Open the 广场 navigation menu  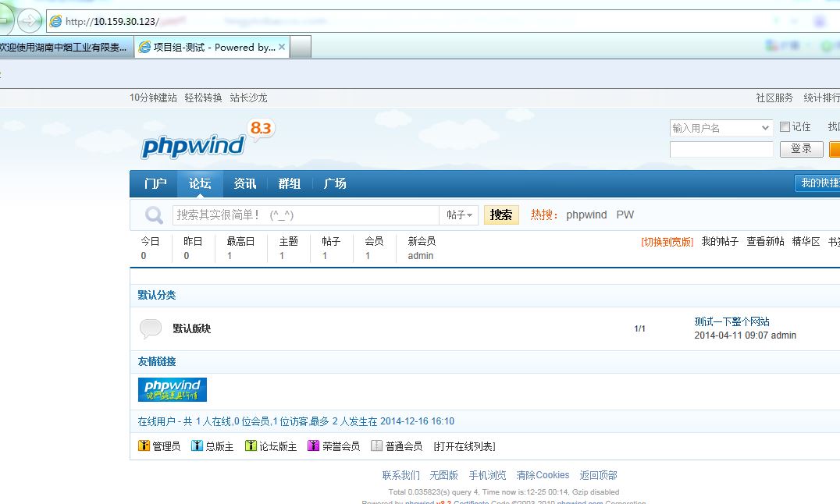click(x=335, y=183)
